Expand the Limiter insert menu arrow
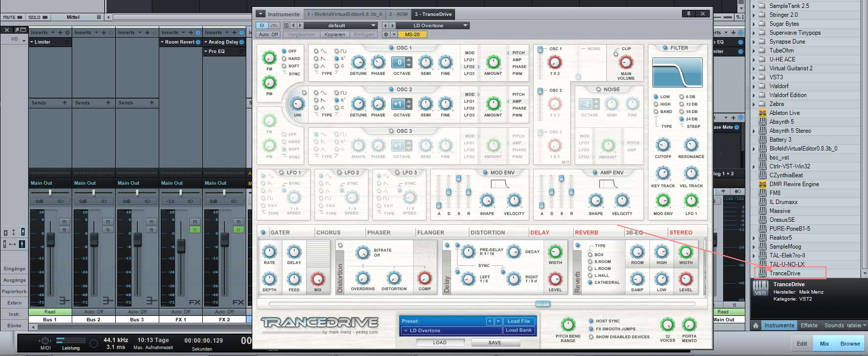The height and width of the screenshot is (356, 868). (32, 42)
